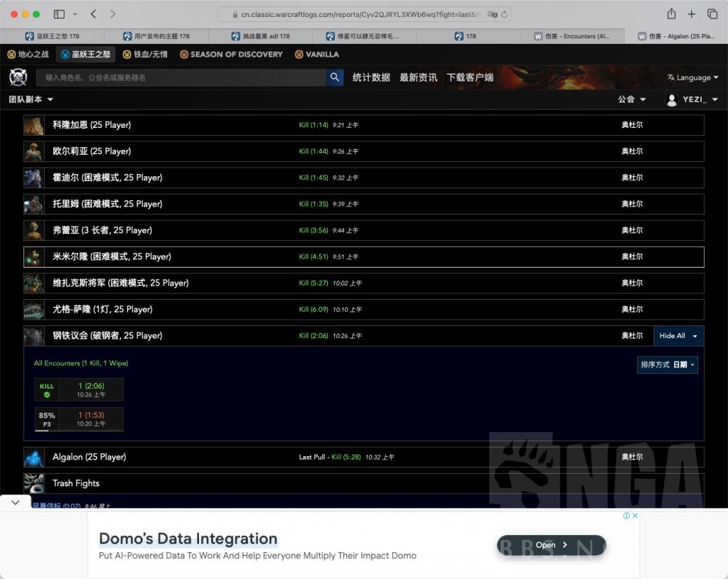728x579 pixels.
Task: Expand the 团队副本 dropdown menu
Action: point(31,99)
